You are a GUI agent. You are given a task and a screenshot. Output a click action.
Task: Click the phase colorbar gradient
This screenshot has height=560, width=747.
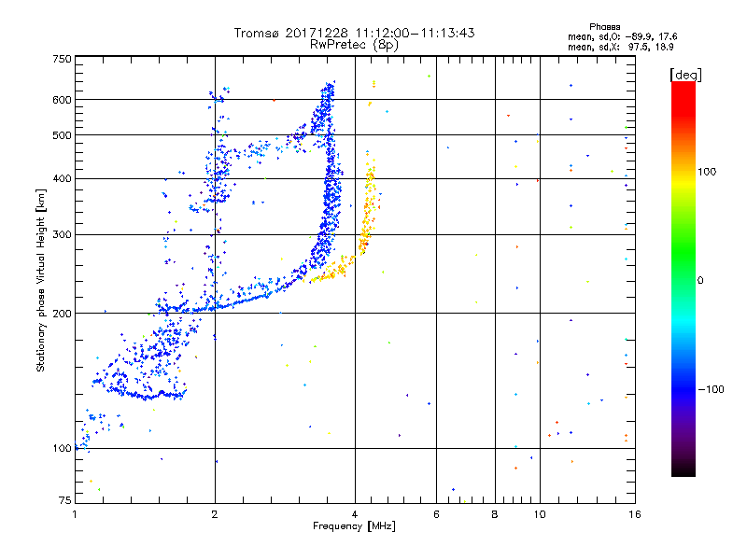click(x=684, y=279)
